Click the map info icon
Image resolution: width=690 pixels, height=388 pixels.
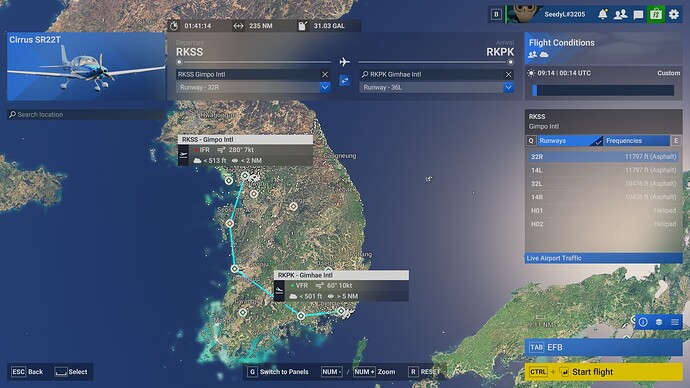pos(643,322)
